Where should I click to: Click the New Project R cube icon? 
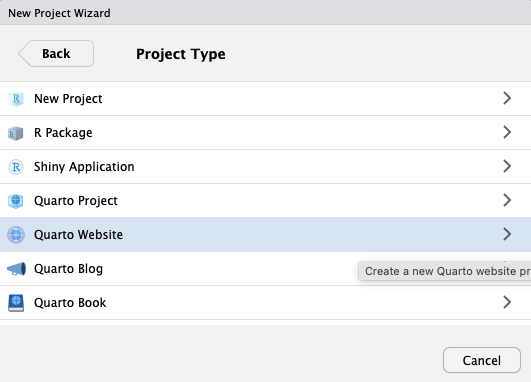click(x=16, y=99)
